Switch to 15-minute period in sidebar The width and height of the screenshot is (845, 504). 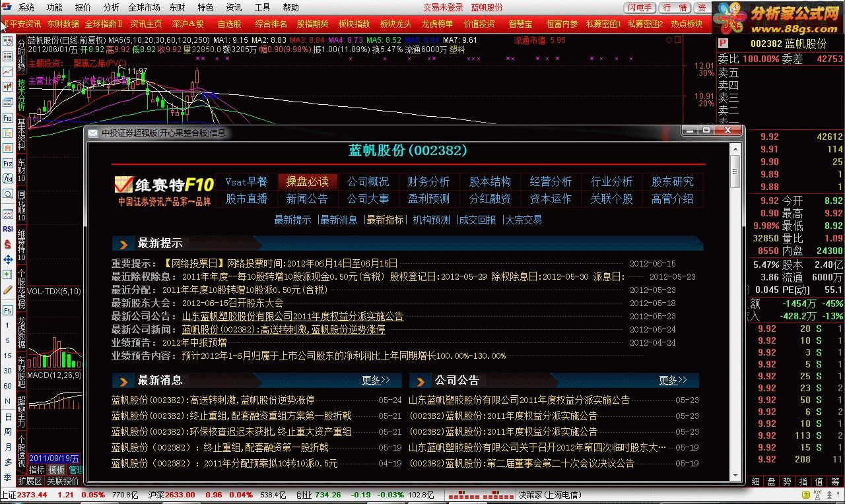pos(8,356)
